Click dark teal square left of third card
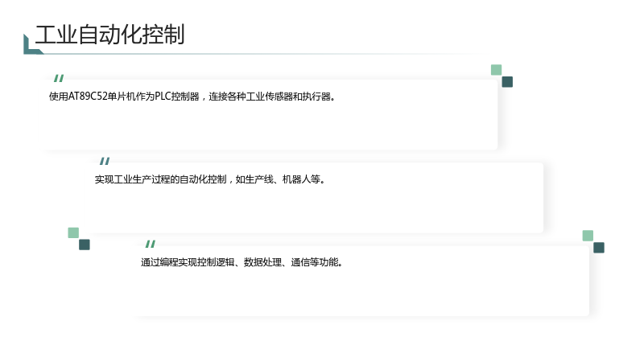Image resolution: width=644 pixels, height=362 pixels. tap(85, 245)
